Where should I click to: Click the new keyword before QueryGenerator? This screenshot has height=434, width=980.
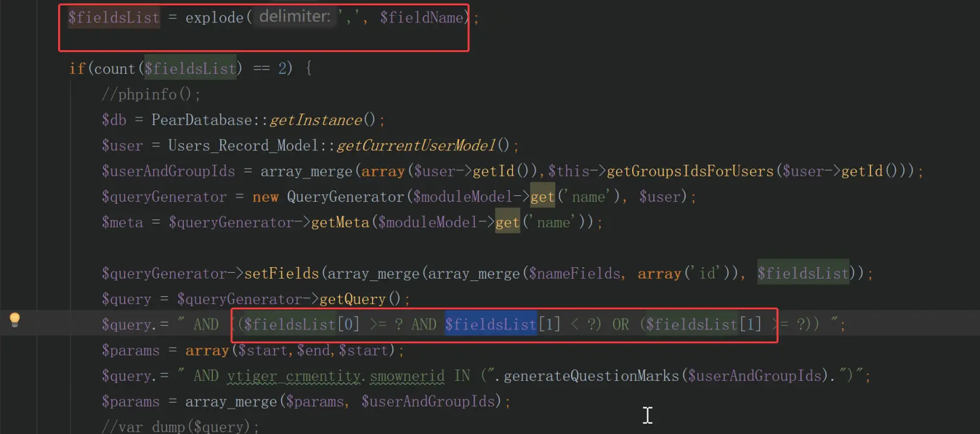[266, 197]
